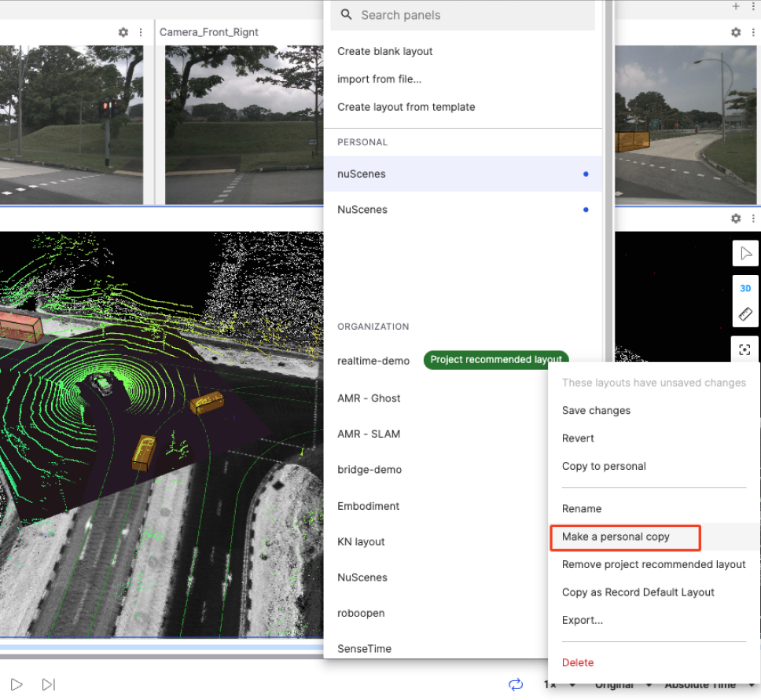Click the search magnifier icon in panel search

click(x=346, y=15)
